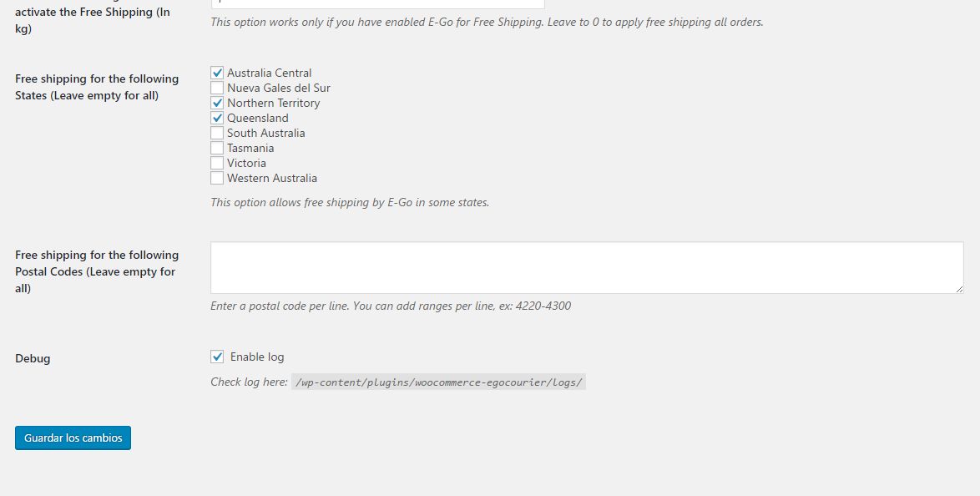
Task: Click the Debug setting label
Action: click(33, 358)
